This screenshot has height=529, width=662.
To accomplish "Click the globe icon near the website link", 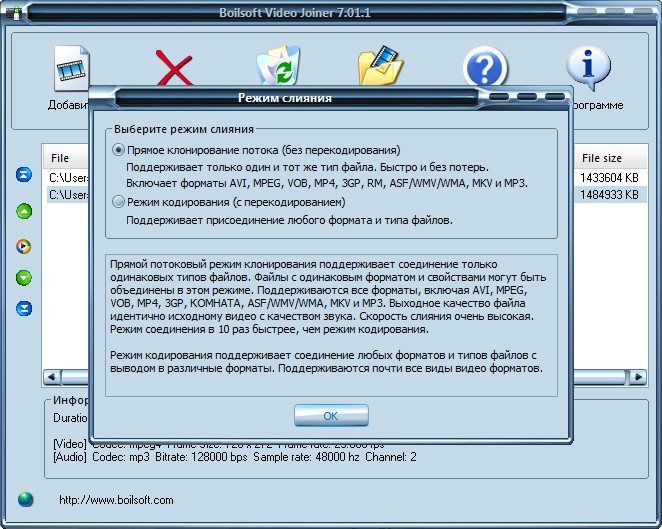I will coord(25,499).
